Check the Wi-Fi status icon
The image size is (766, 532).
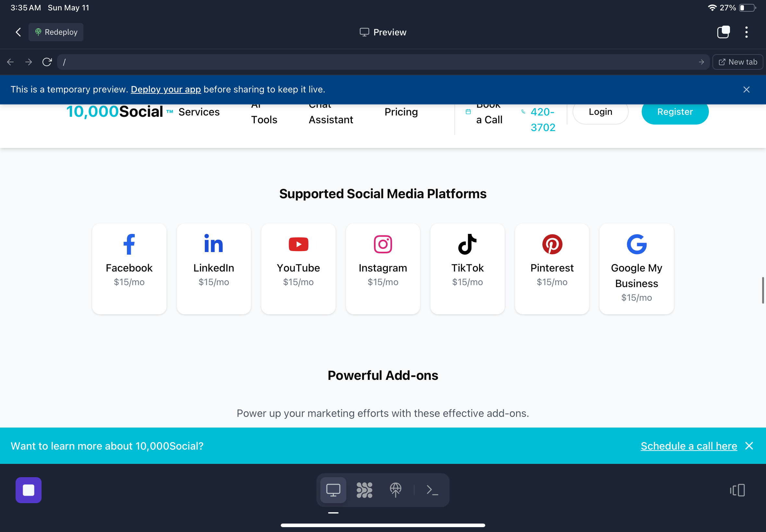pyautogui.click(x=712, y=8)
